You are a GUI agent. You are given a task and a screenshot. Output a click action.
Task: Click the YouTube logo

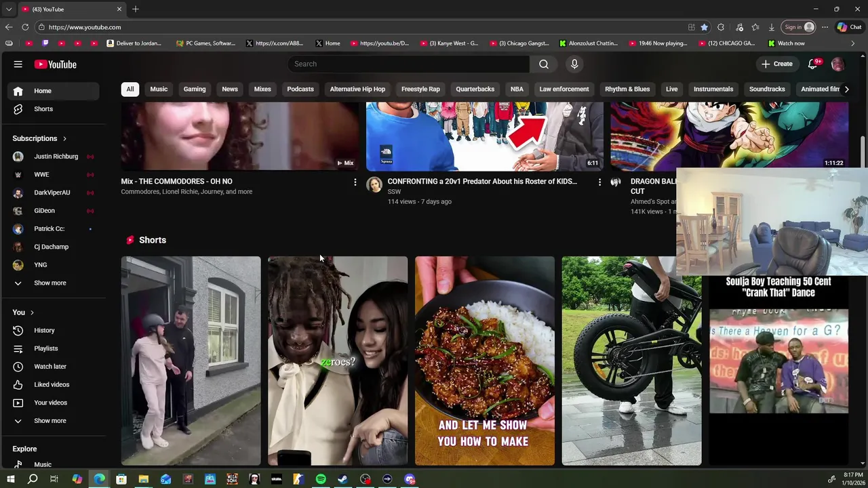(x=56, y=64)
